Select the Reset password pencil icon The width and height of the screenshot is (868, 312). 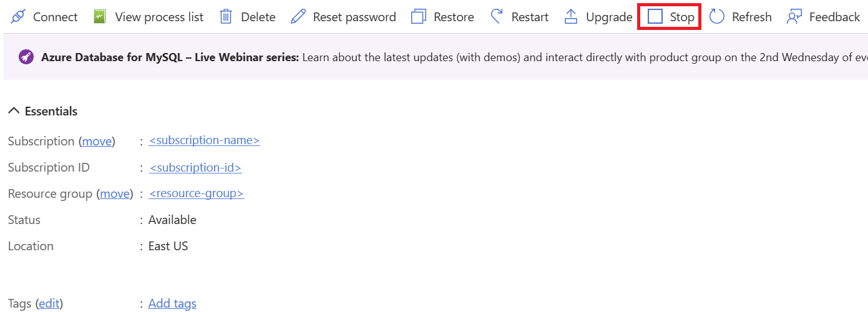pyautogui.click(x=298, y=17)
